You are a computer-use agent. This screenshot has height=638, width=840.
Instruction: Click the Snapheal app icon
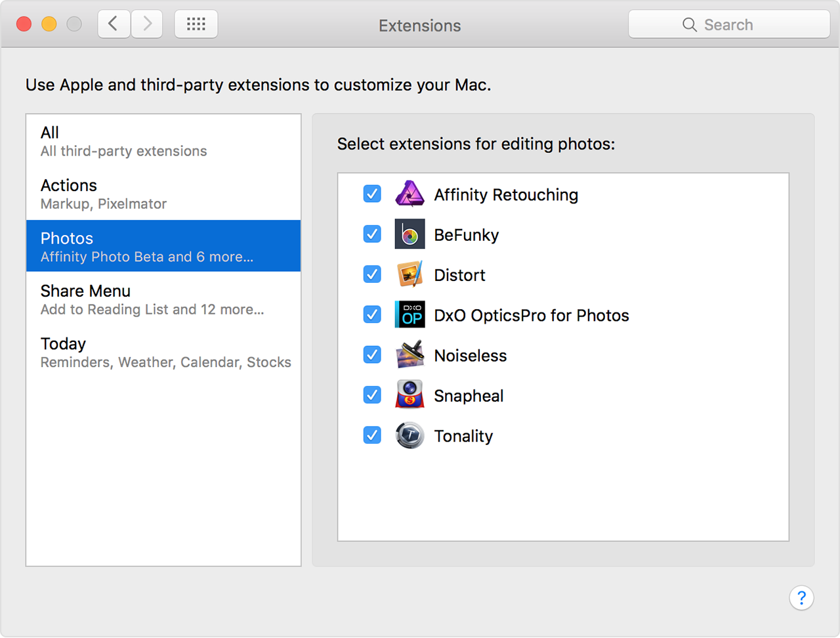[409, 395]
